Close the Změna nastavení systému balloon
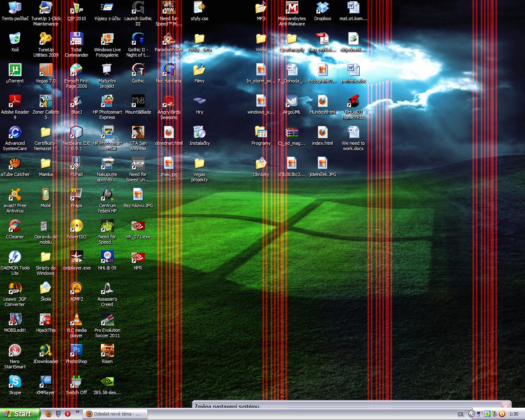The image size is (525, 420). (505, 405)
